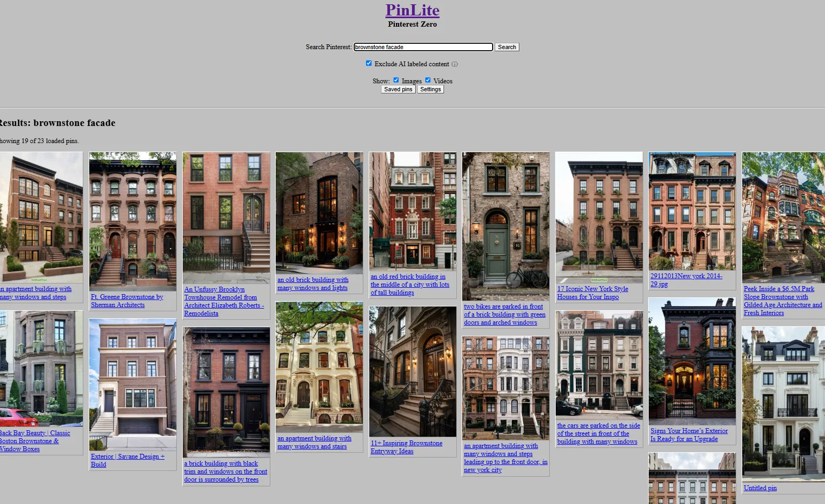This screenshot has height=504, width=825.
Task: Open the cream apartment building with stairs thumbnail
Action: [x=319, y=367]
